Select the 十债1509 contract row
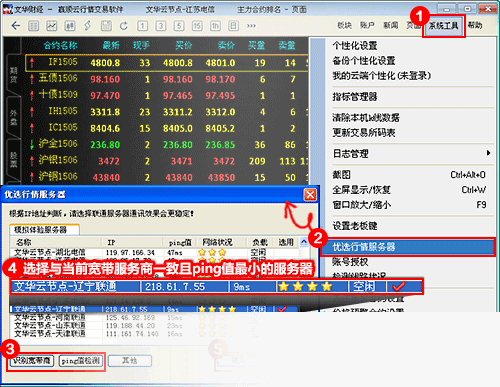The image size is (500, 387). (167, 95)
